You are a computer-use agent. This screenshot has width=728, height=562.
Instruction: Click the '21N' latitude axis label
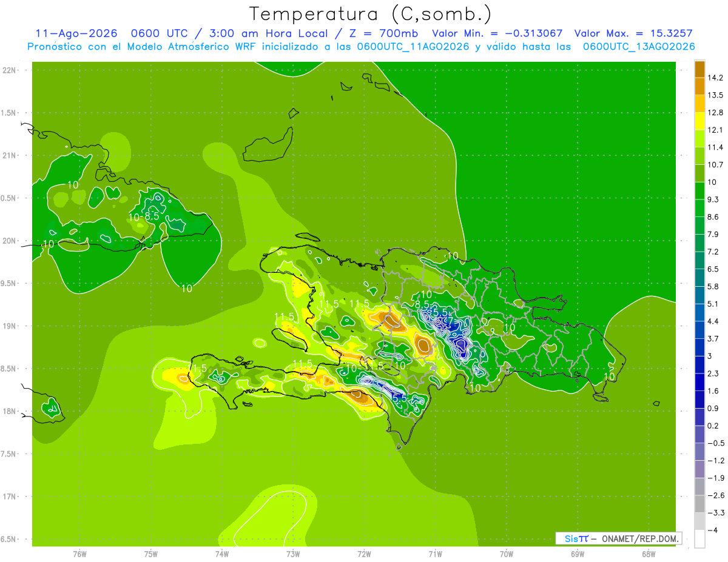coord(10,155)
